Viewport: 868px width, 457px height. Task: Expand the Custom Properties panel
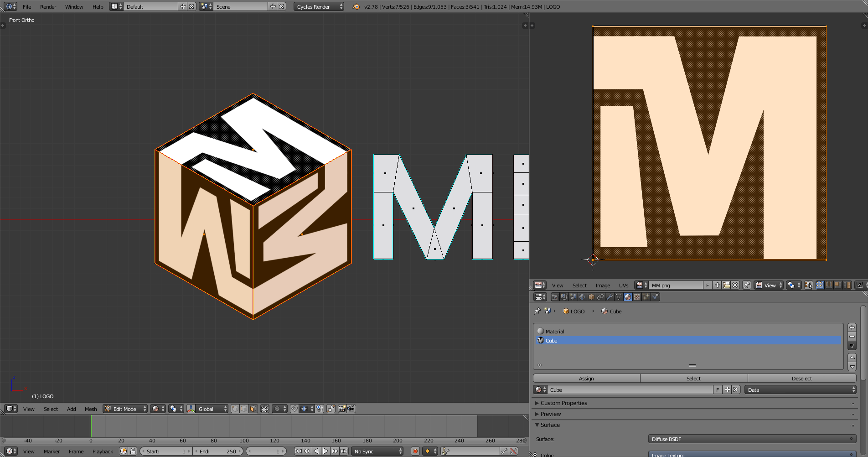coord(563,403)
